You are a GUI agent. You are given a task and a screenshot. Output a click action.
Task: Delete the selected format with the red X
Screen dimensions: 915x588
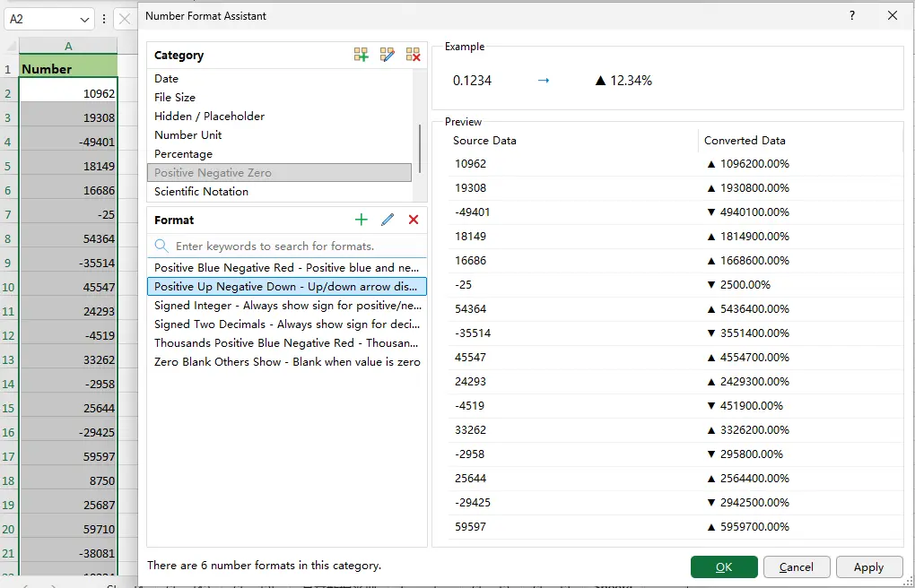coord(414,220)
